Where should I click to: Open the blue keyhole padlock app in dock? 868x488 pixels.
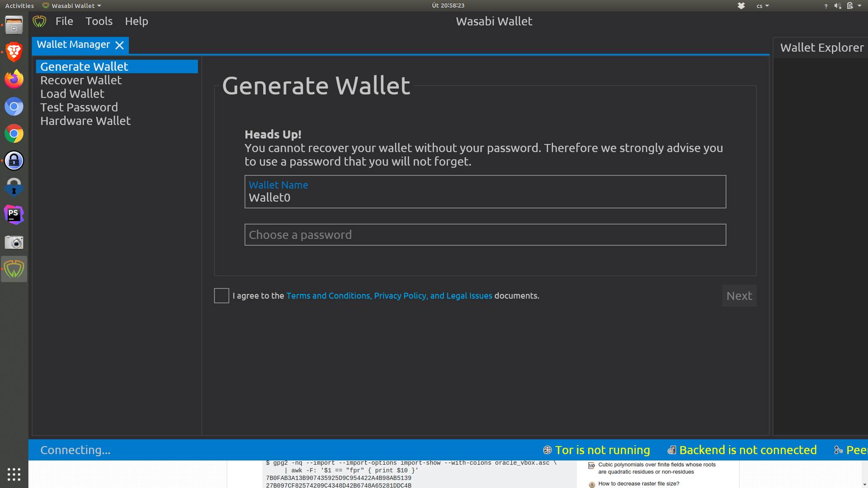(14, 188)
